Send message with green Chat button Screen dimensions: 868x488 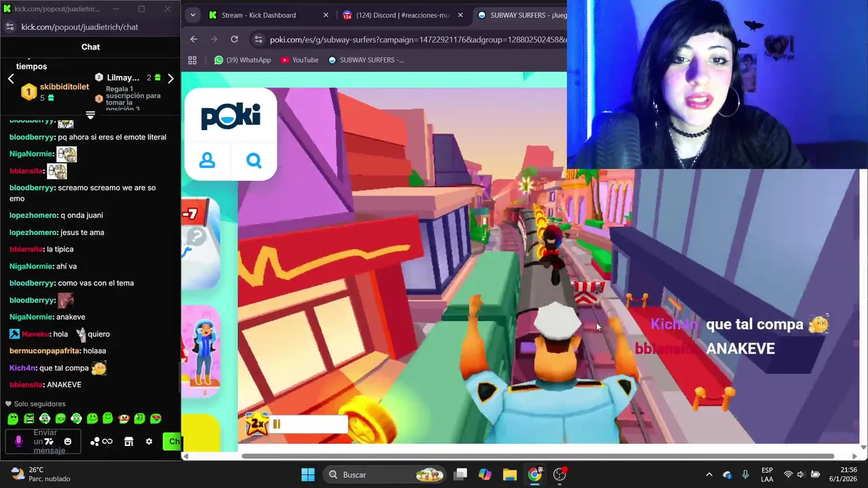pyautogui.click(x=172, y=441)
